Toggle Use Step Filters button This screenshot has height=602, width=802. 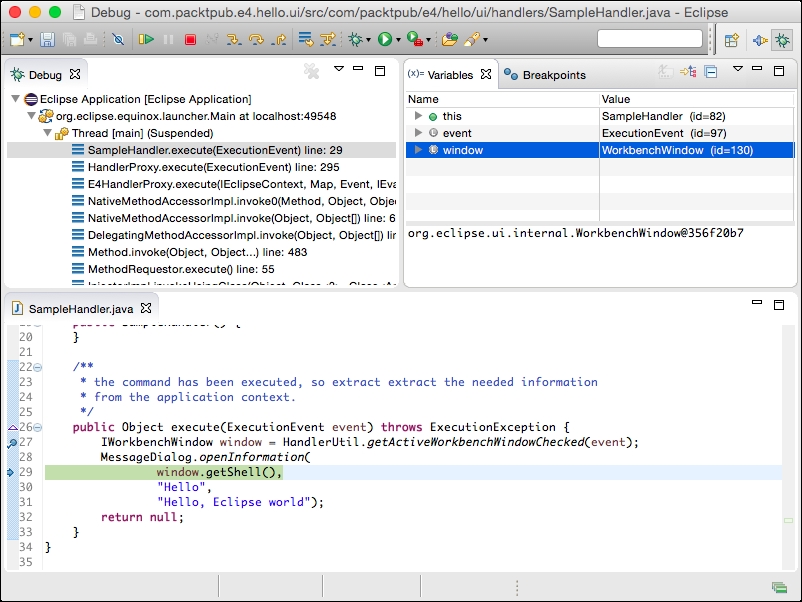click(x=328, y=40)
